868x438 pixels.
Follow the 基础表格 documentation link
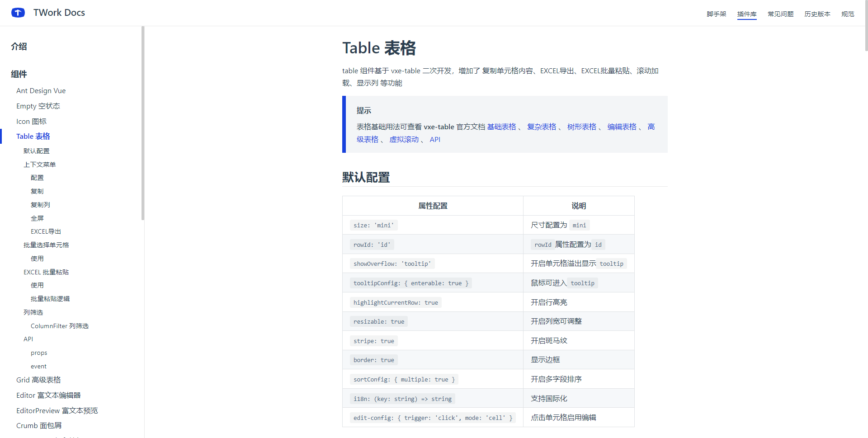501,127
